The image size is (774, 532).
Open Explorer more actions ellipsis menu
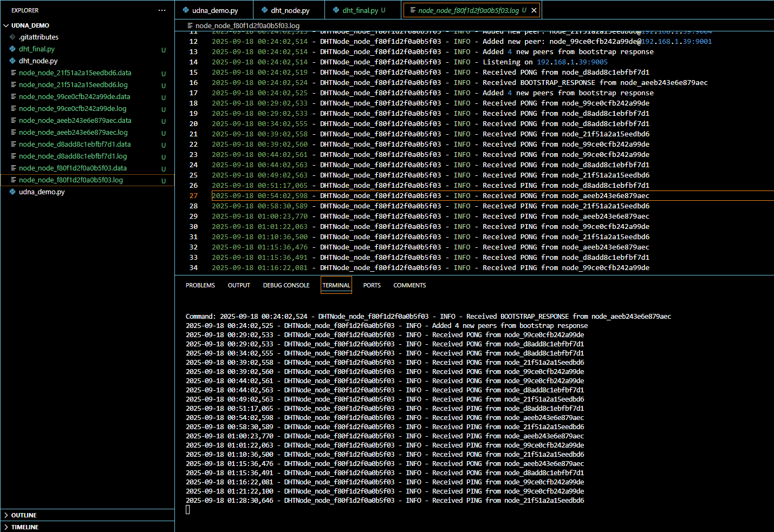coord(161,10)
